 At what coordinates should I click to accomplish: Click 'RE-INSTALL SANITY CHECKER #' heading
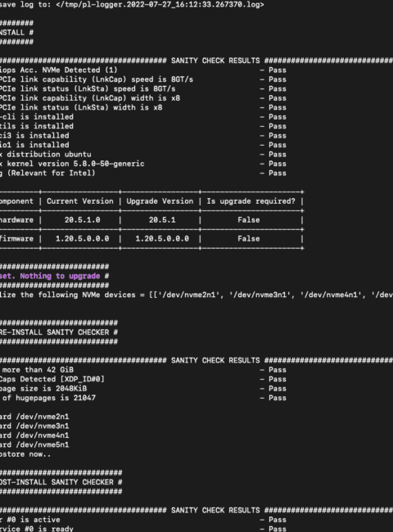pos(59,332)
